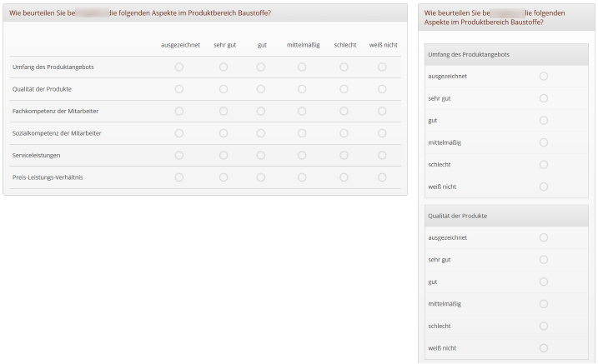Pick 'schlecht' under Qualität der Produkte in right list
Screen dimensions: 598x364
(x=544, y=326)
